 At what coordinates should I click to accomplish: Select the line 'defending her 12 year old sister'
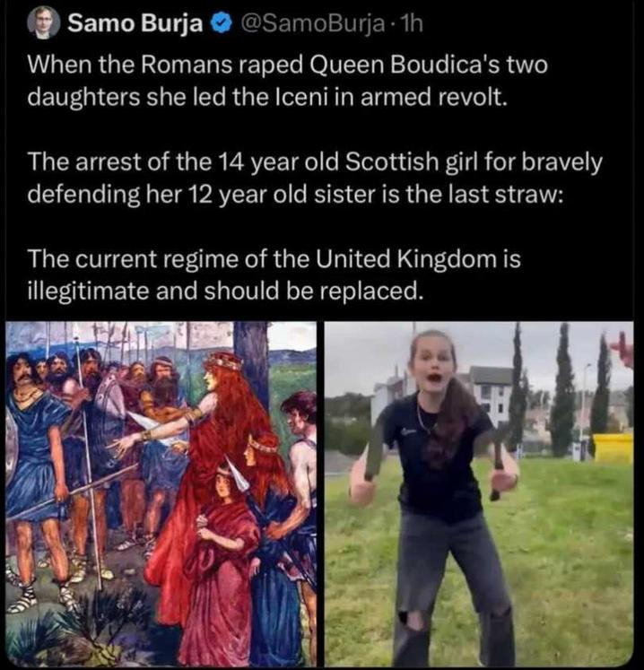pos(296,195)
